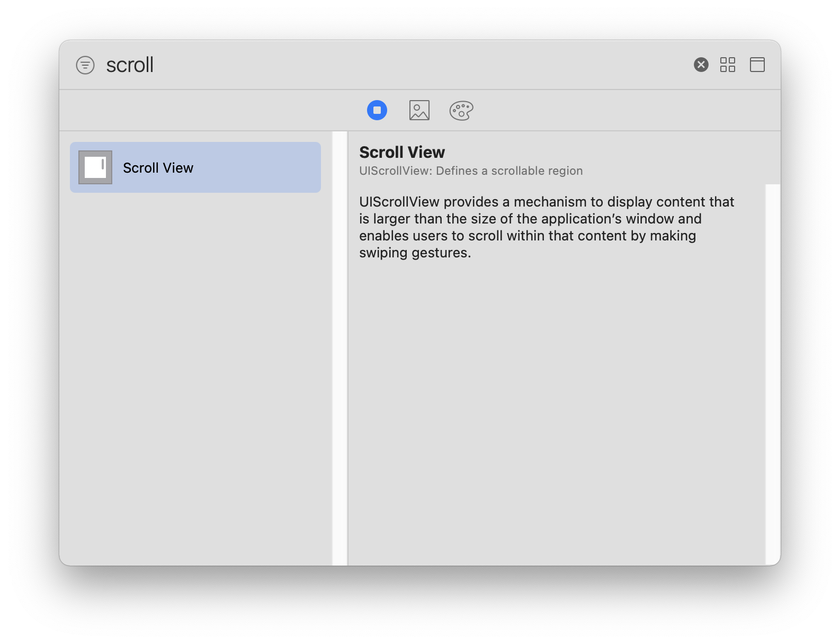Show the Objects library tab
This screenshot has width=840, height=644.
pyautogui.click(x=377, y=110)
